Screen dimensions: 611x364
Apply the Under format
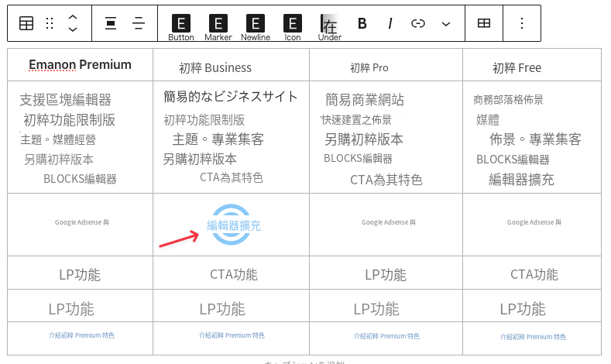330,27
